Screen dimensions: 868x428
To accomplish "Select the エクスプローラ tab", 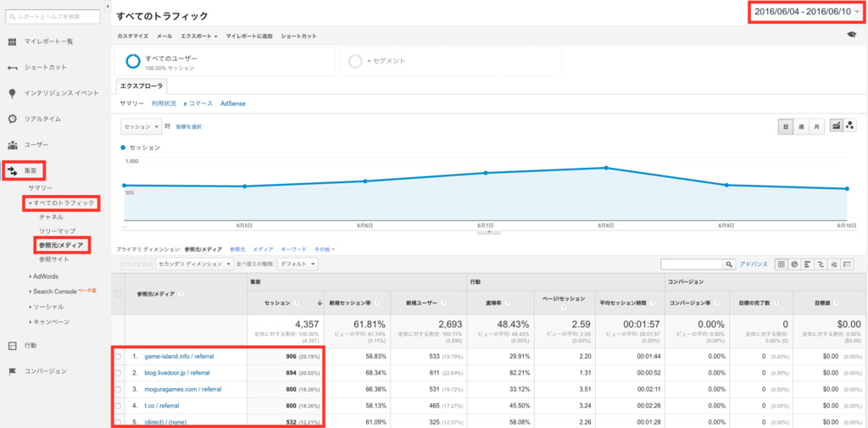I will (x=142, y=86).
